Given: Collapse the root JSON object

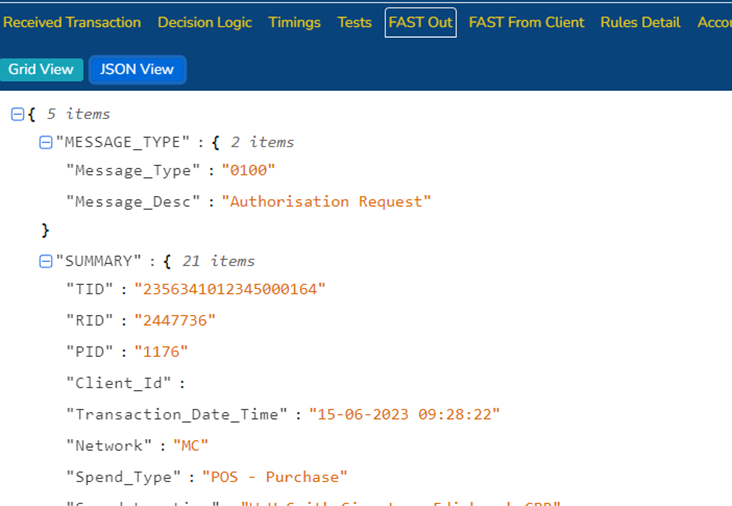Looking at the screenshot, I should point(17,114).
